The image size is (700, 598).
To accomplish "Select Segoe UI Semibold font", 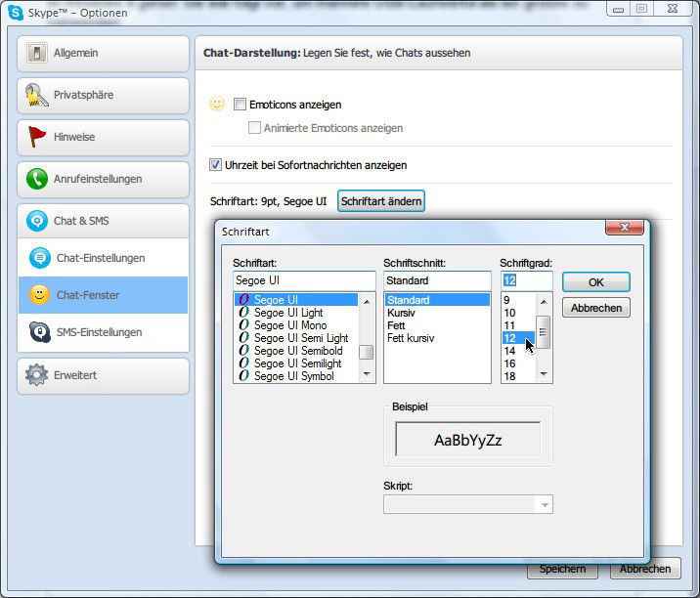I will pyautogui.click(x=296, y=351).
